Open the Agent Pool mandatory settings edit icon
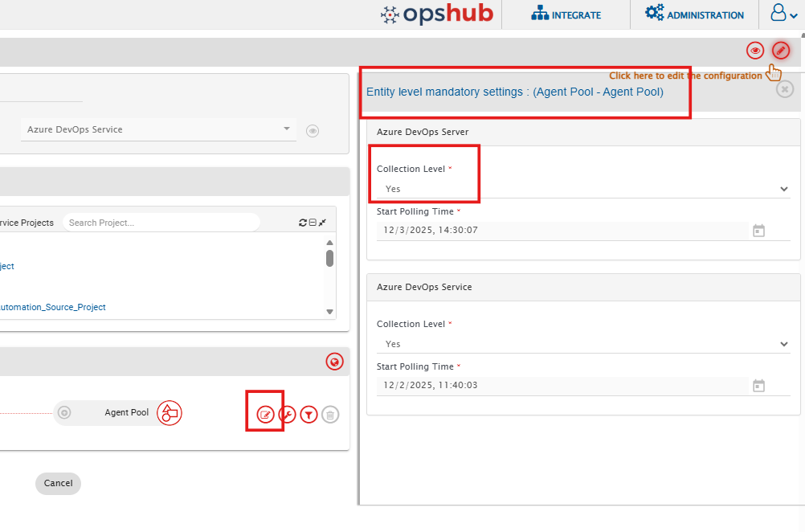Image resolution: width=805 pixels, height=532 pixels. (265, 415)
